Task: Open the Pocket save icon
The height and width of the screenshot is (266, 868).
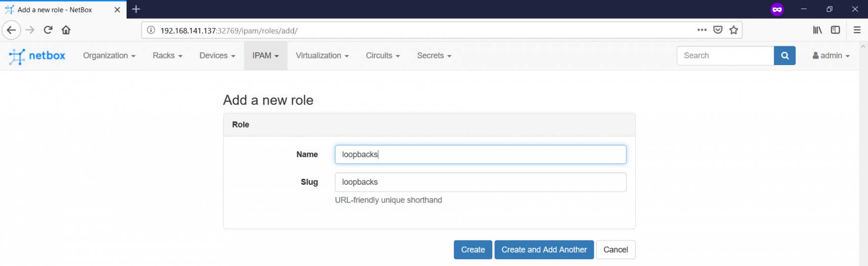Action: click(718, 30)
